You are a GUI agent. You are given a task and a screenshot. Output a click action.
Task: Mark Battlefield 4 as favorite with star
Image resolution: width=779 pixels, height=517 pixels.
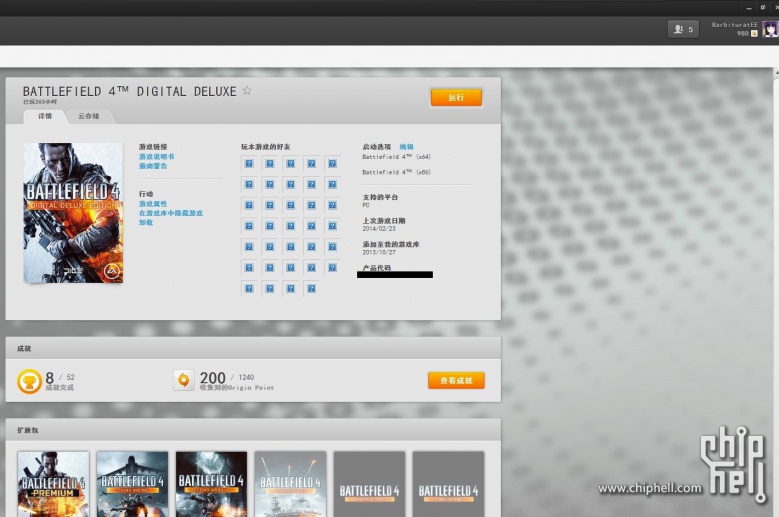(247, 90)
